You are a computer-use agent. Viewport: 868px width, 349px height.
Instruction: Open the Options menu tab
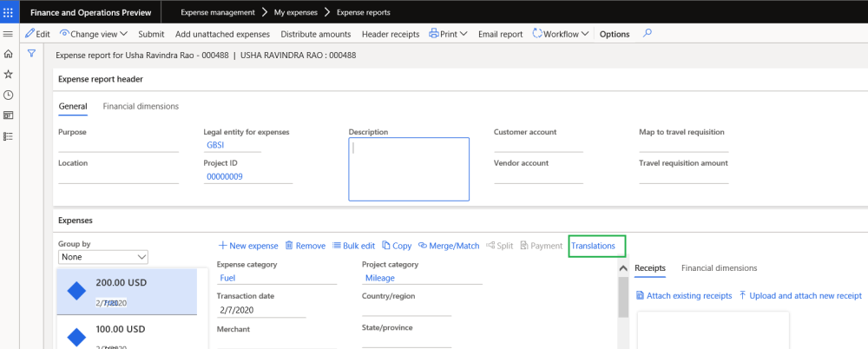615,34
